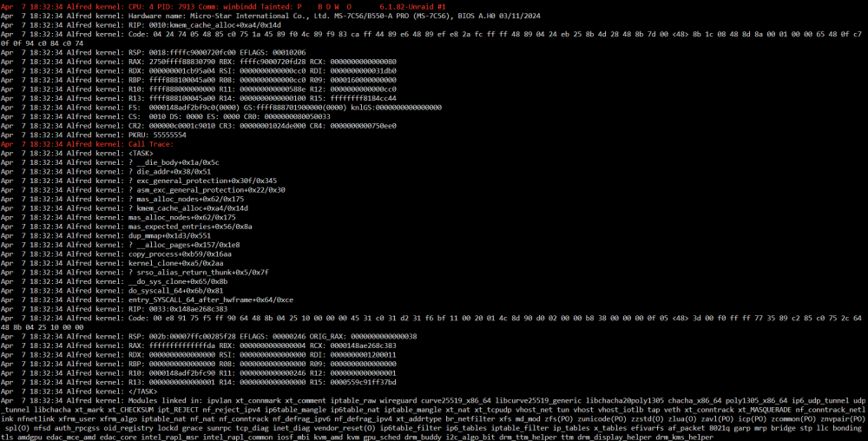
Task: Click the 'RAX: 2750ffff88830790' register line
Action: pos(198,62)
